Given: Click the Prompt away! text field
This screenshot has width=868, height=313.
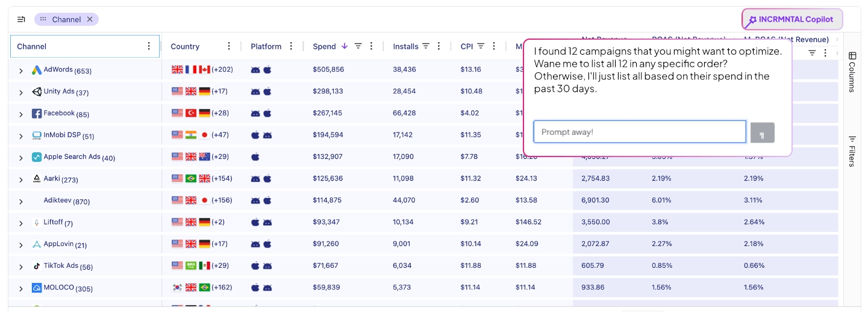Looking at the screenshot, I should (x=639, y=132).
